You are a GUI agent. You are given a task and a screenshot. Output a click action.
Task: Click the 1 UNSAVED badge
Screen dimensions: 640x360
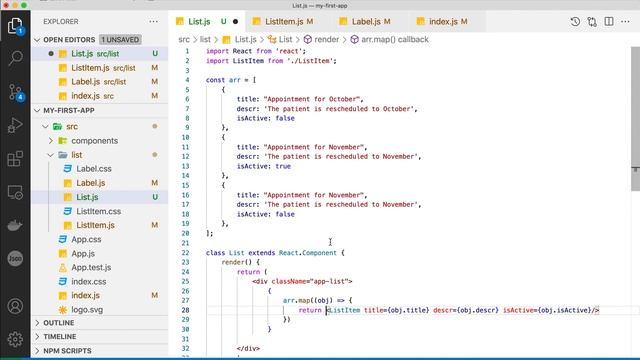(120, 40)
